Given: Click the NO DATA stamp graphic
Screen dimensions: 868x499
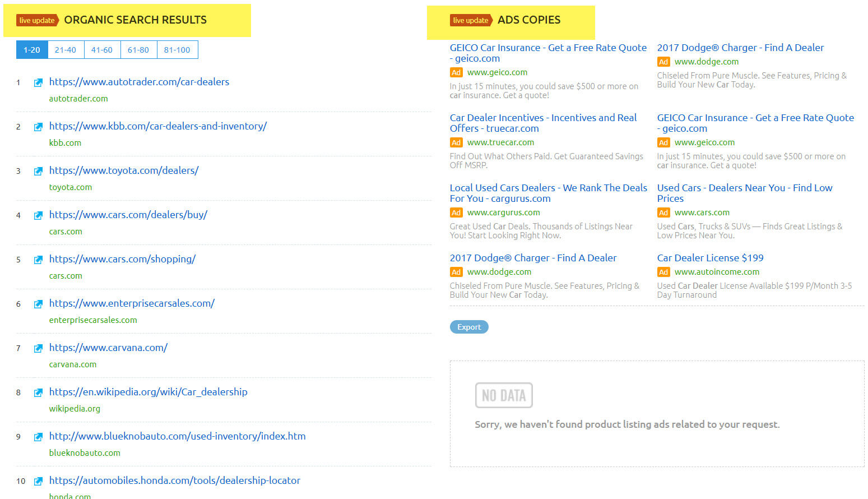Looking at the screenshot, I should coord(504,395).
